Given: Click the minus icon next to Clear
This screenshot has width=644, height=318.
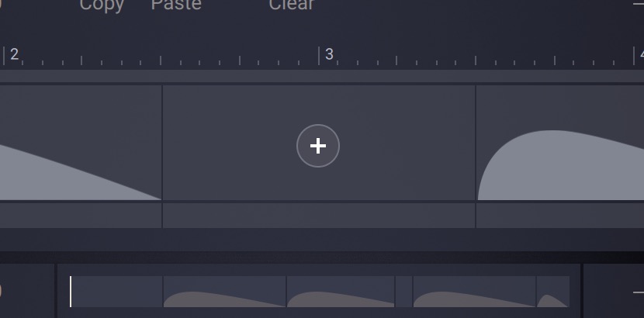Looking at the screenshot, I should point(639,4).
